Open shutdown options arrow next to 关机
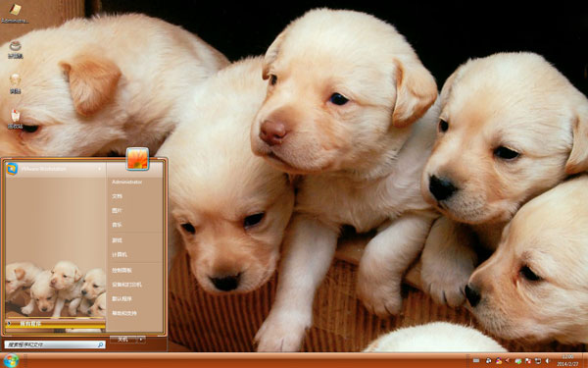This screenshot has width=588, height=368. (141, 340)
